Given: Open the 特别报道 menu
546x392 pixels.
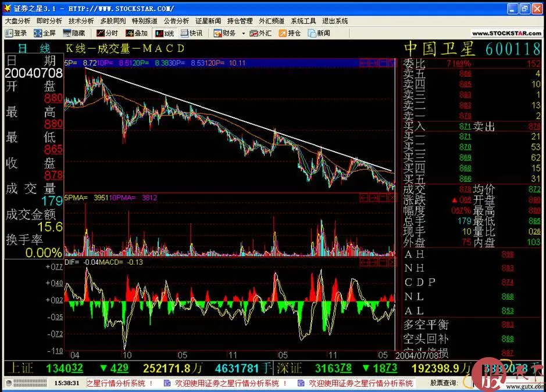Looking at the screenshot, I should [x=145, y=21].
